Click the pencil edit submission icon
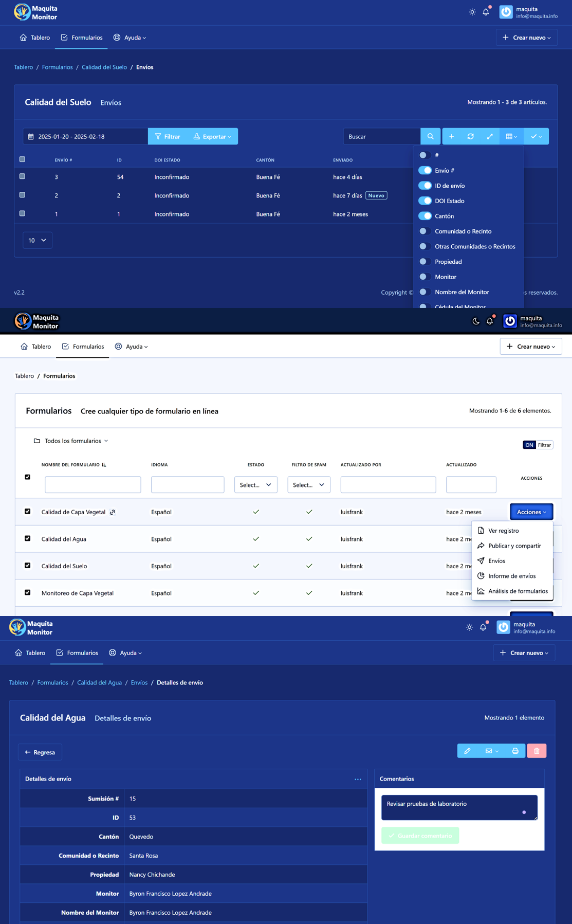Image resolution: width=572 pixels, height=924 pixels. click(467, 751)
